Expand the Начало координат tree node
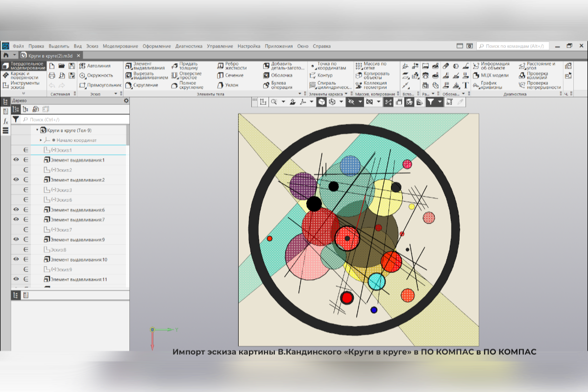This screenshot has width=588, height=392. [x=41, y=140]
